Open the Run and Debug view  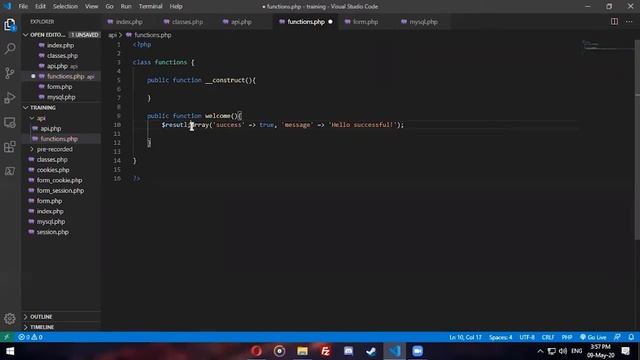10,98
